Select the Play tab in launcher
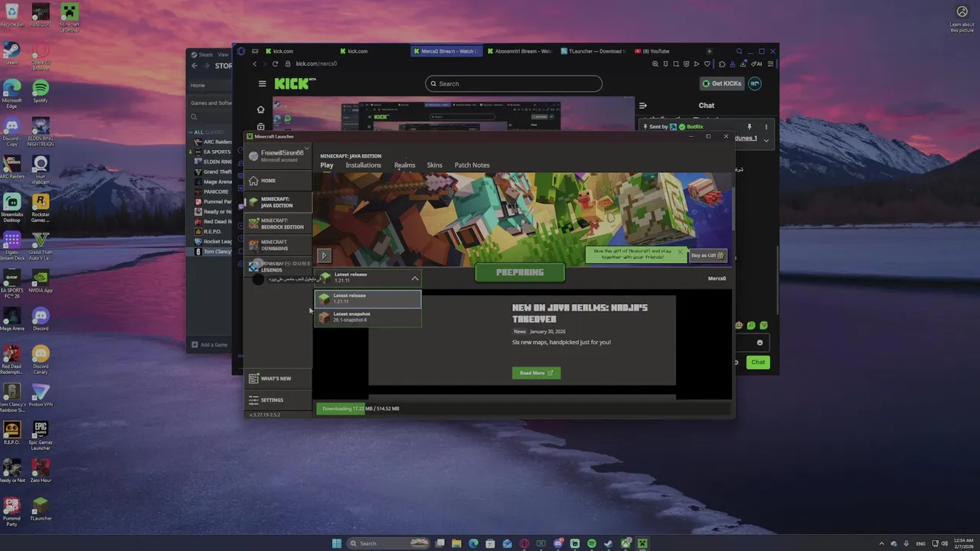The height and width of the screenshot is (551, 980). click(327, 165)
